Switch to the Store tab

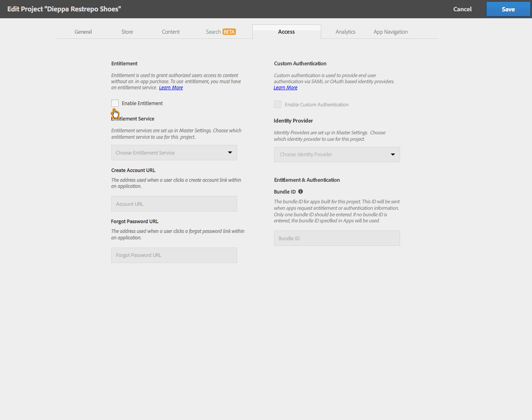pos(127,32)
